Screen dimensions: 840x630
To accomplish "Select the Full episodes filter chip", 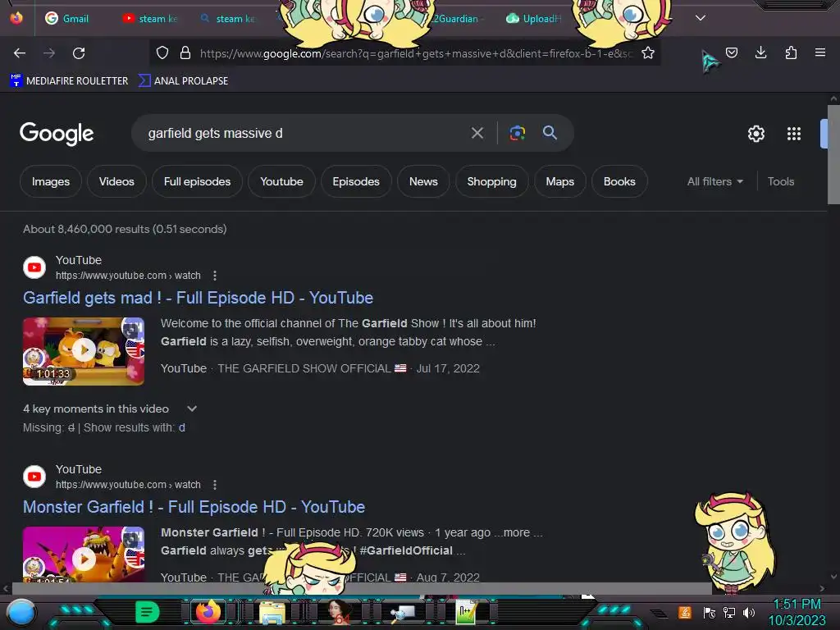I will point(197,181).
